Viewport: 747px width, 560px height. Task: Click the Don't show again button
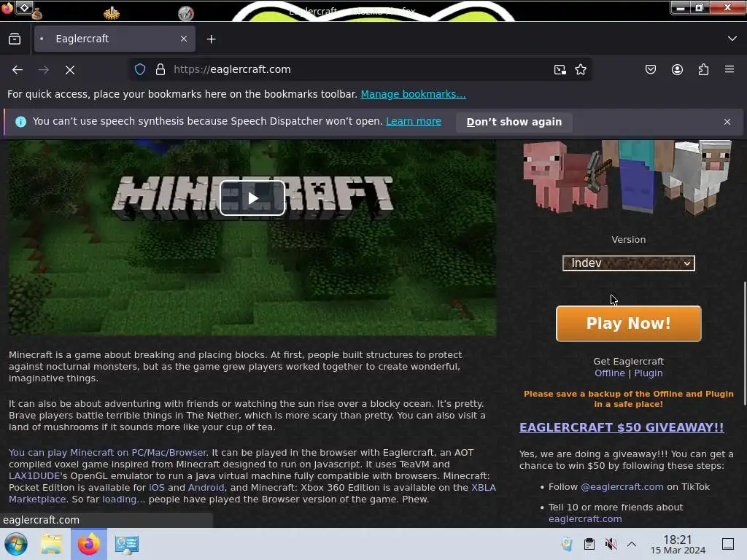tap(514, 122)
